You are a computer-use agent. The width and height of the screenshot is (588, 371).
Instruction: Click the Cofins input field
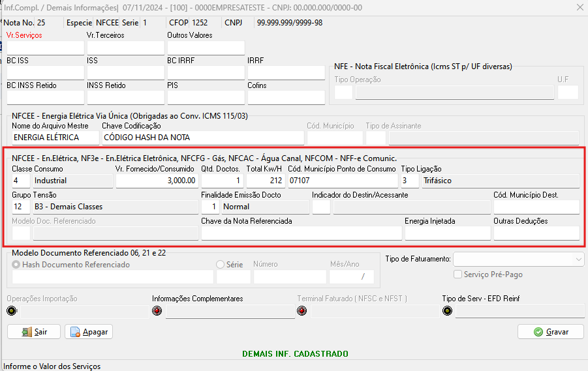click(286, 97)
